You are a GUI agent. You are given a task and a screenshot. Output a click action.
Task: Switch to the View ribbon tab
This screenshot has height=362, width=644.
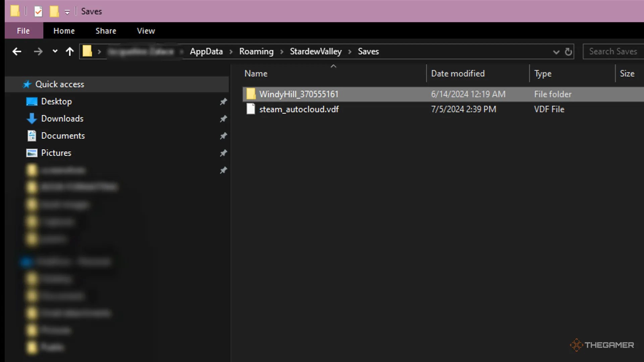click(x=146, y=31)
